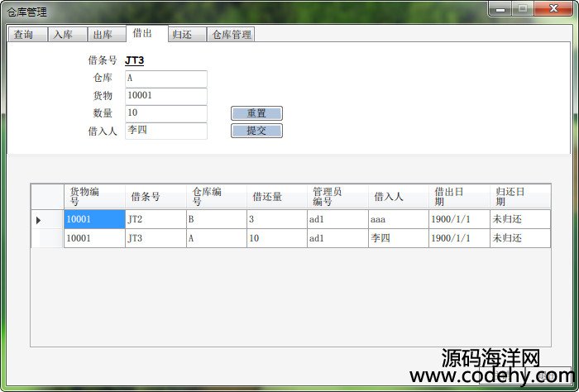Click warehouse cell B in JT2 row
This screenshot has width=579, height=392.
(x=217, y=219)
